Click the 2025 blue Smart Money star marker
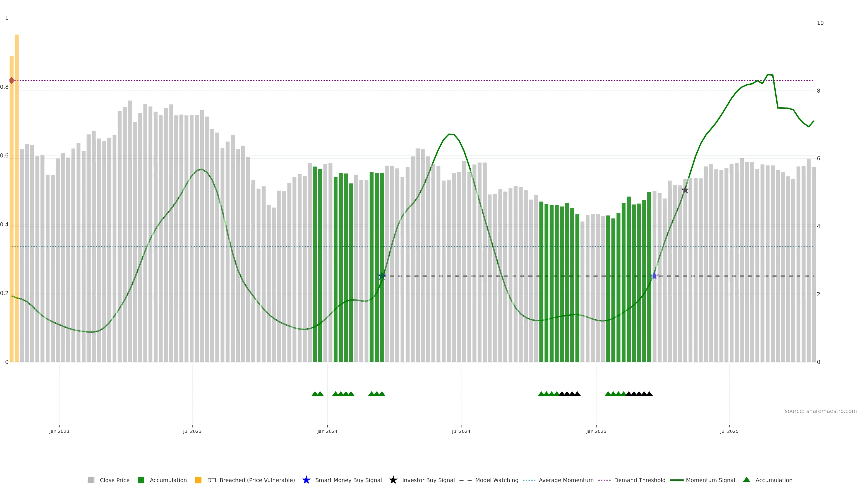This screenshot has height=488, width=868. point(654,276)
